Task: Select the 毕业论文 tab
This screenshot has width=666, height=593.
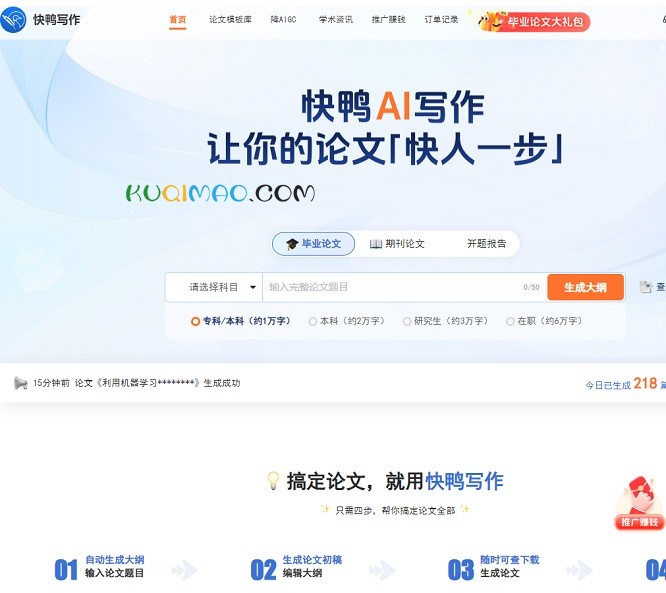Action: tap(313, 244)
